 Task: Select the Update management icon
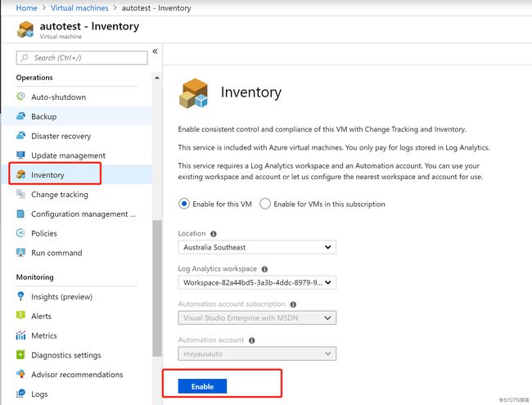20,155
